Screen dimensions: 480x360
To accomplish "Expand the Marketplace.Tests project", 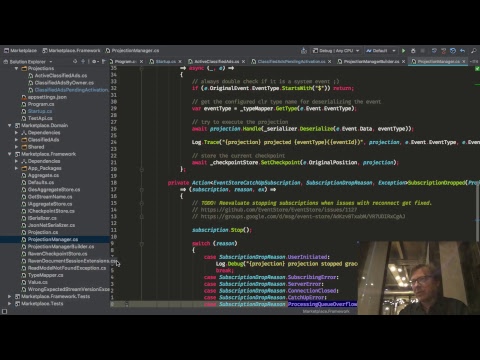I will tap(9, 304).
